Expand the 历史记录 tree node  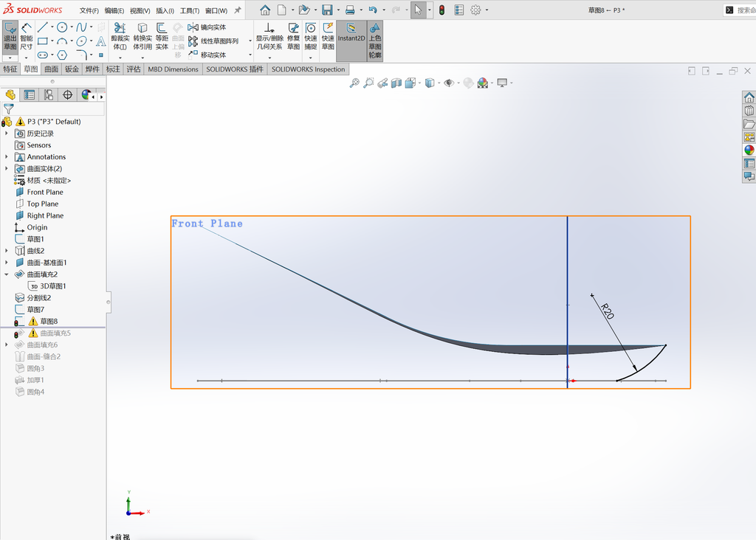(x=6, y=134)
